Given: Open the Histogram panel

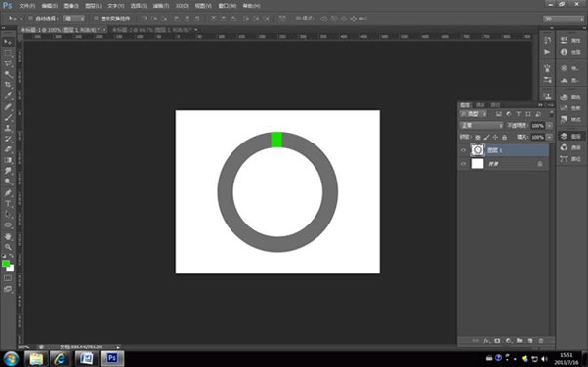Looking at the screenshot, I should pyautogui.click(x=570, y=80).
